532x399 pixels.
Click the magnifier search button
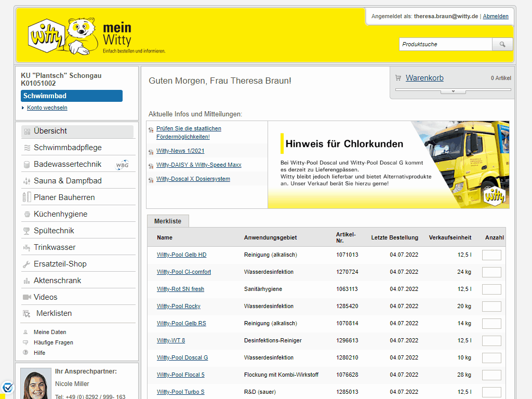pos(502,45)
